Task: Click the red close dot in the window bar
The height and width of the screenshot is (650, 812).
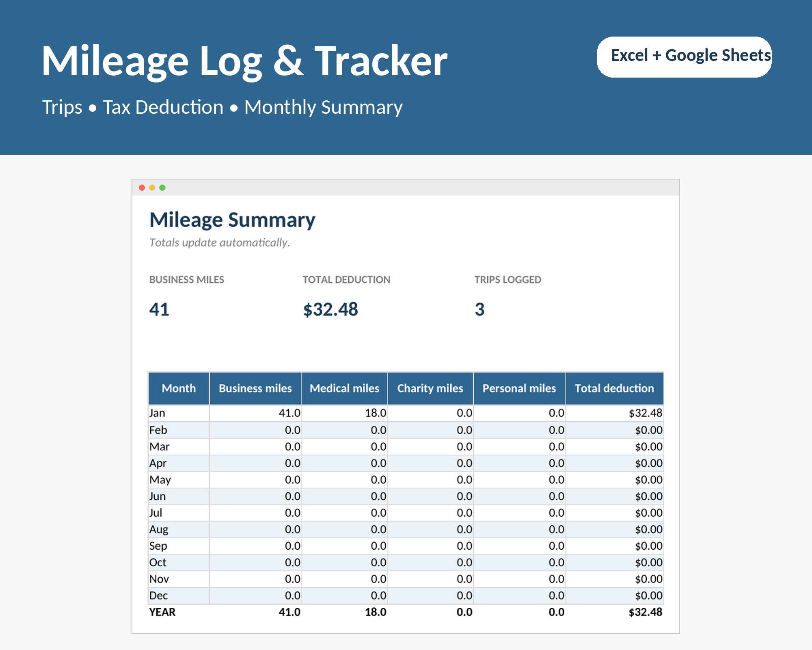Action: (142, 188)
